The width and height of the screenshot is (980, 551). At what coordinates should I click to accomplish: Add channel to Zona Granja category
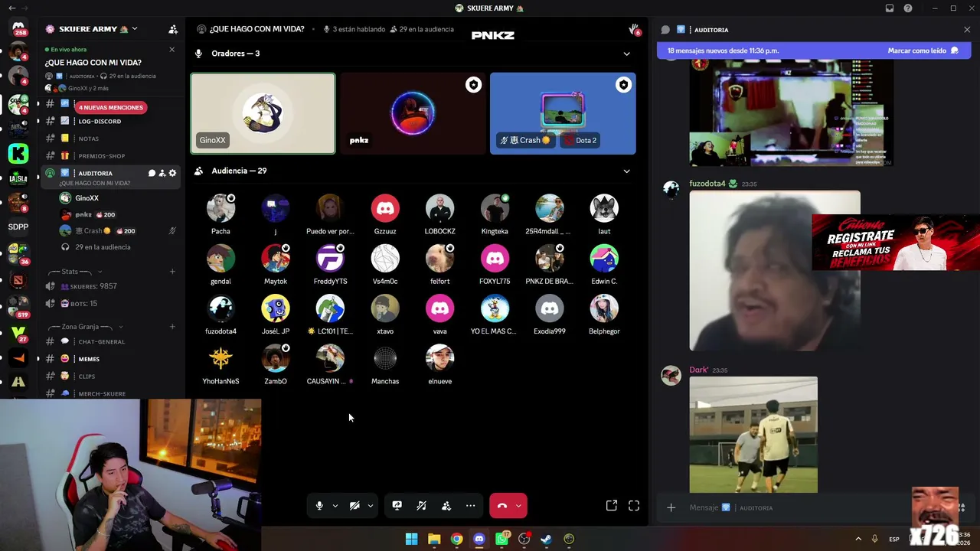[172, 327]
